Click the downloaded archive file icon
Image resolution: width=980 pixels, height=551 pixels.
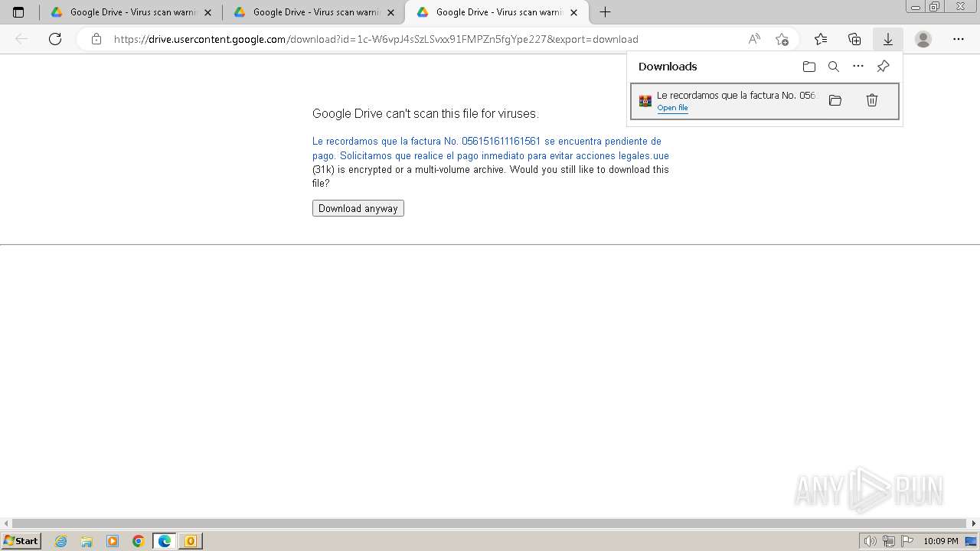pyautogui.click(x=645, y=101)
